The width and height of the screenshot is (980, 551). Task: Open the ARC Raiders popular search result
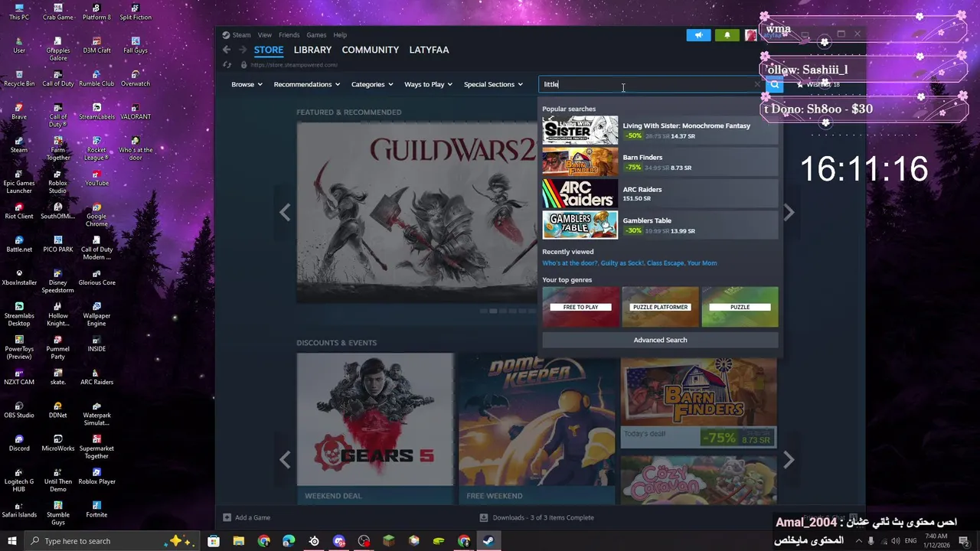point(660,194)
